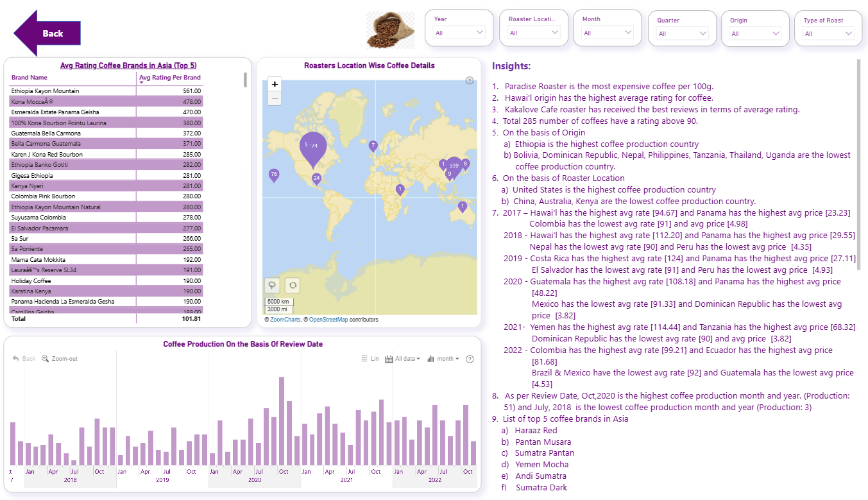Click Zoom-out on the production chart
Viewport: 868px width, 500px height.
tap(60, 359)
